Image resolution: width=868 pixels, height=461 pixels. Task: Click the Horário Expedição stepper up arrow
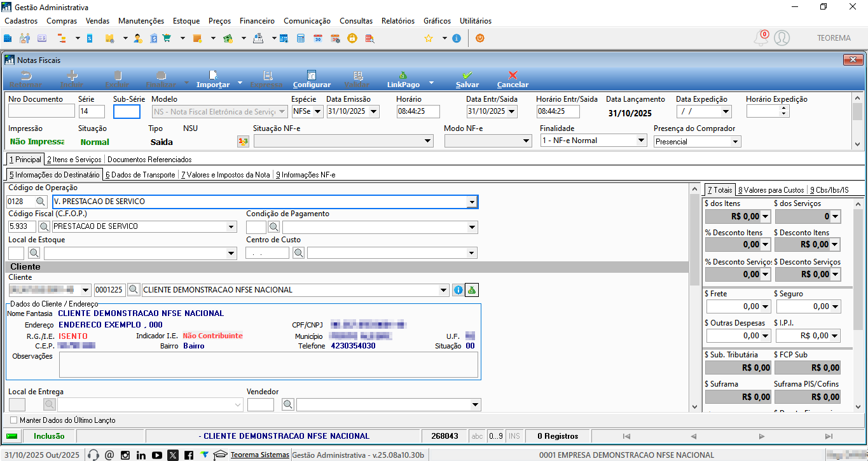click(x=784, y=108)
